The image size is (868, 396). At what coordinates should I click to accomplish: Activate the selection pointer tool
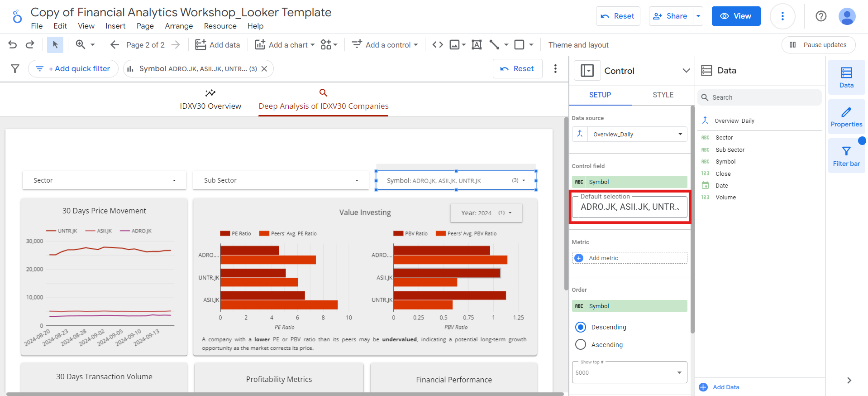pos(55,44)
